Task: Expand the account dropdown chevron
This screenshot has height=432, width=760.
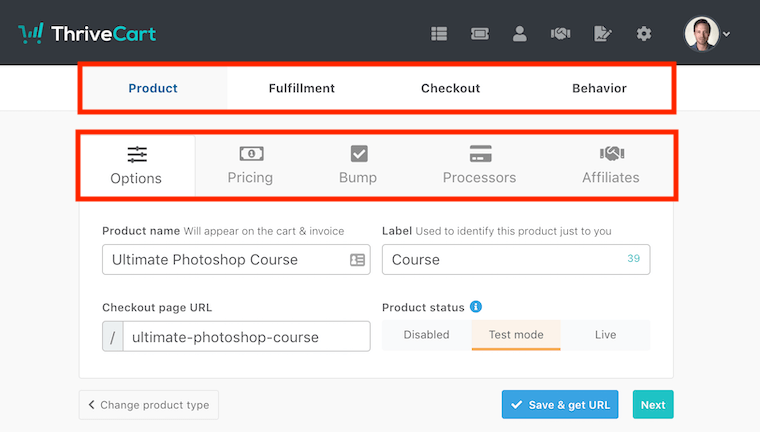Action: pyautogui.click(x=727, y=34)
